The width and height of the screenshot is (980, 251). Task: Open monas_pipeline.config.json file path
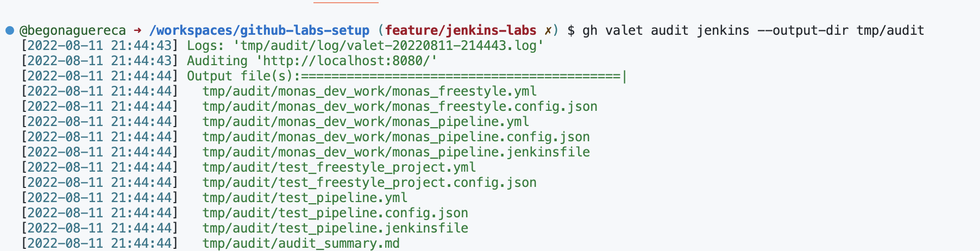point(396,137)
